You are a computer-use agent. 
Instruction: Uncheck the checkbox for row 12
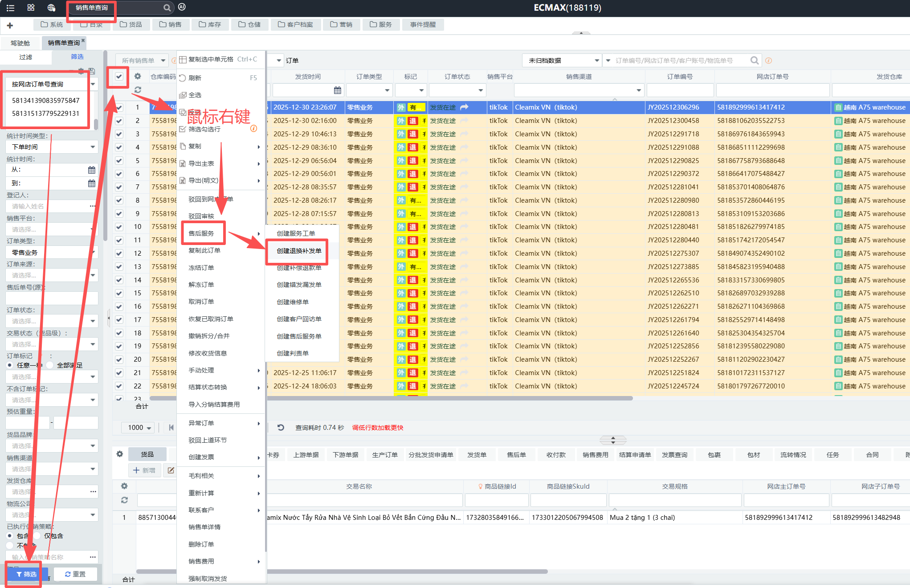click(x=119, y=253)
